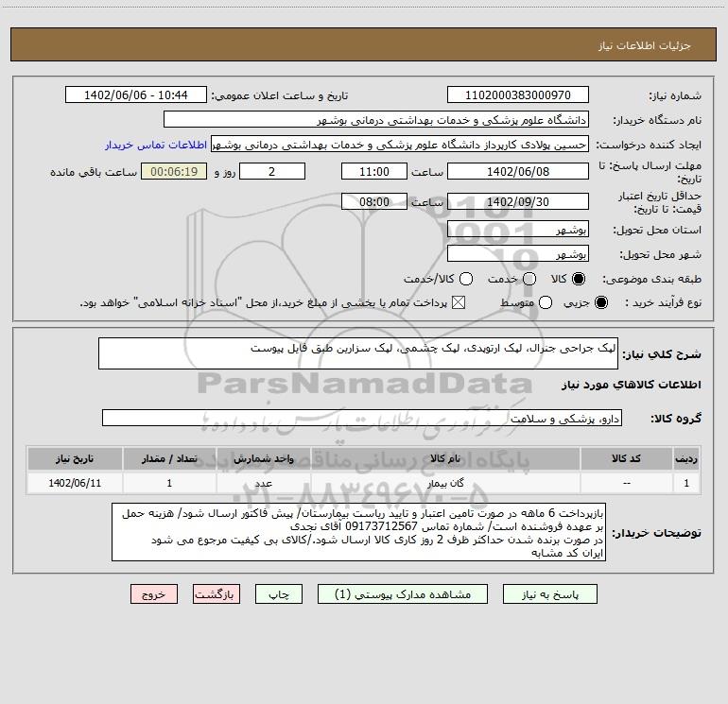
Task: Click the price validity date 1402/09/30
Action: point(518,201)
